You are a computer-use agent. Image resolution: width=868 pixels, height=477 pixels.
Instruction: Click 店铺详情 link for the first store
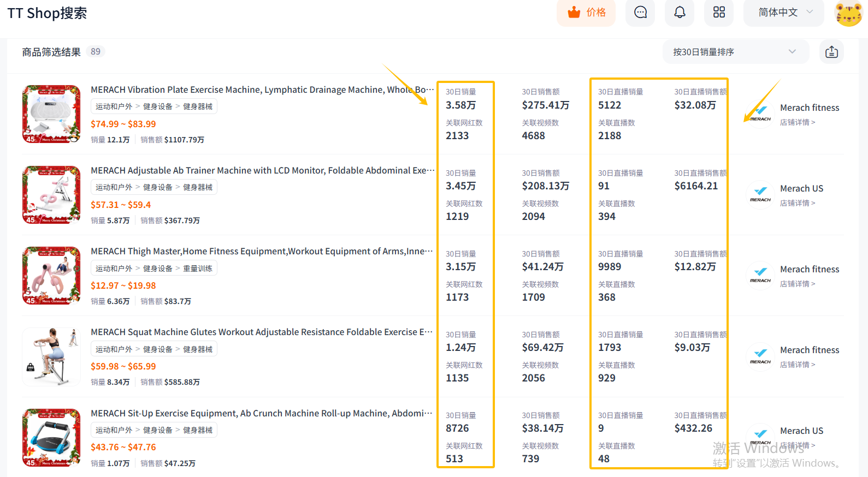click(x=797, y=122)
